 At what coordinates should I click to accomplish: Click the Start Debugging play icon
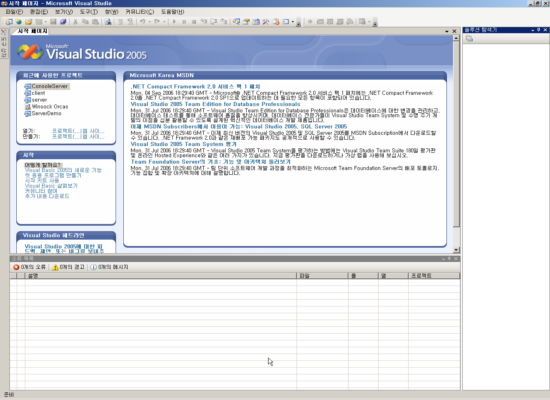(174, 22)
